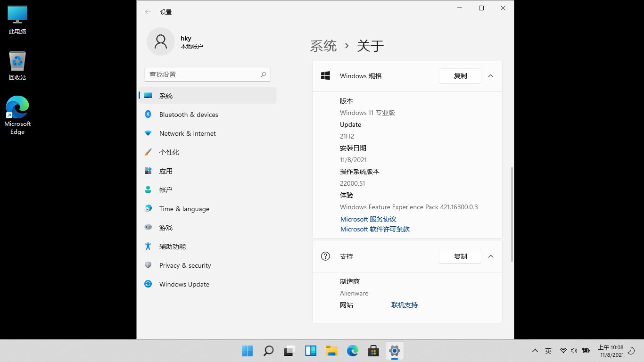Launch File Explorer from taskbar
The width and height of the screenshot is (644, 362).
point(332,351)
